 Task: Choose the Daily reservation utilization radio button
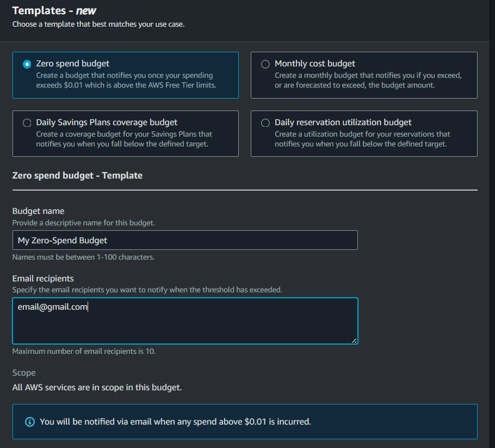tap(265, 123)
